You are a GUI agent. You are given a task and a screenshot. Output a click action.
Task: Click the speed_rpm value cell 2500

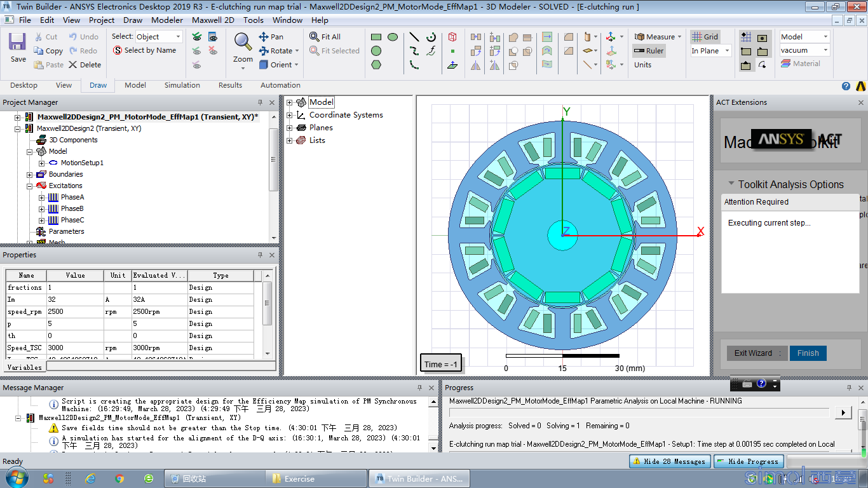pyautogui.click(x=75, y=311)
